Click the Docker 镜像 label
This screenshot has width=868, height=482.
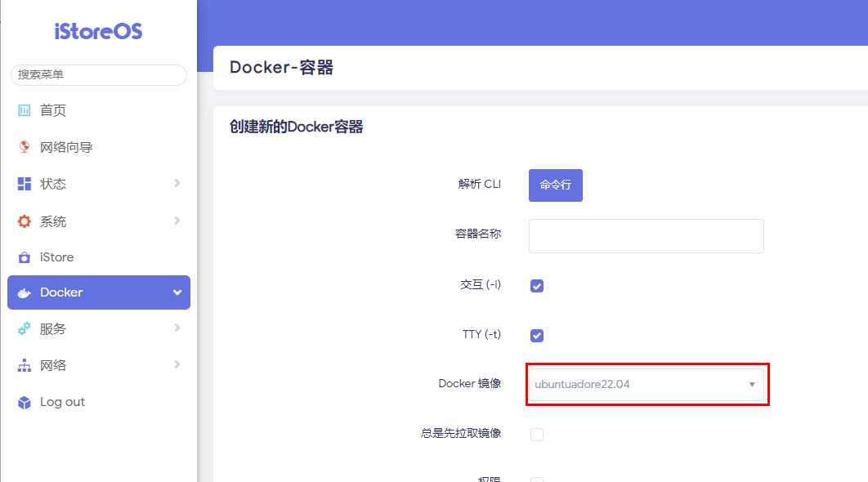click(x=469, y=383)
